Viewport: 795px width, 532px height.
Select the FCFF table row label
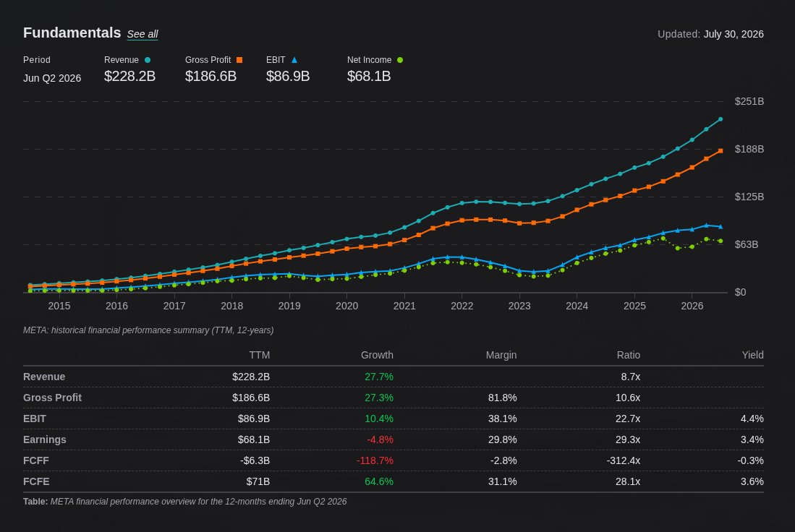pos(36,460)
